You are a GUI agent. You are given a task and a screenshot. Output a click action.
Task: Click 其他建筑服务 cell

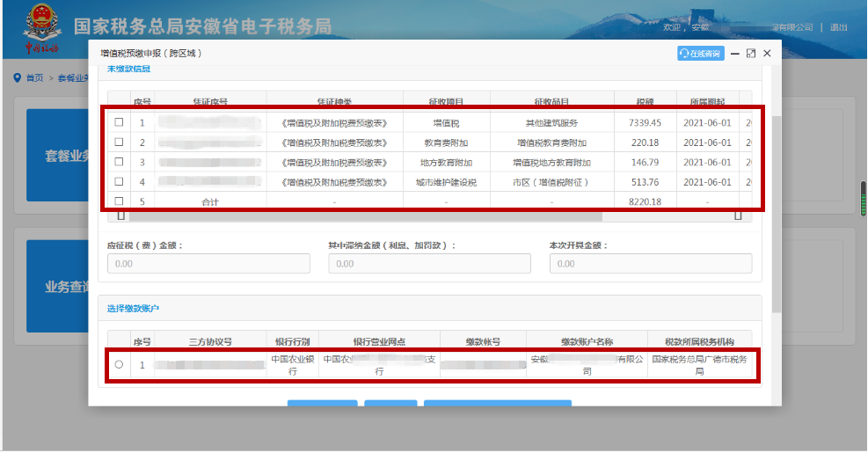pyautogui.click(x=551, y=123)
